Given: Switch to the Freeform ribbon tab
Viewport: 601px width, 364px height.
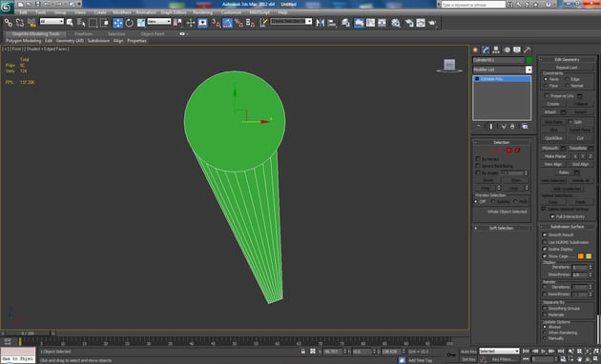Looking at the screenshot, I should (83, 33).
